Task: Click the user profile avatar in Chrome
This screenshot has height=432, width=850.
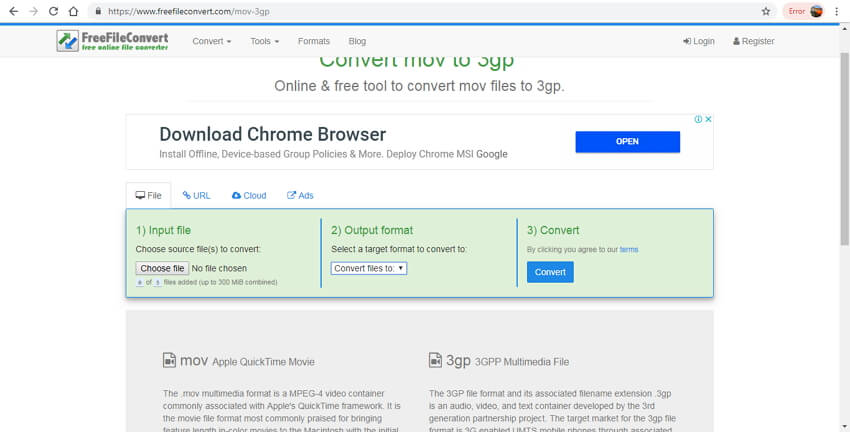Action: pyautogui.click(x=816, y=11)
